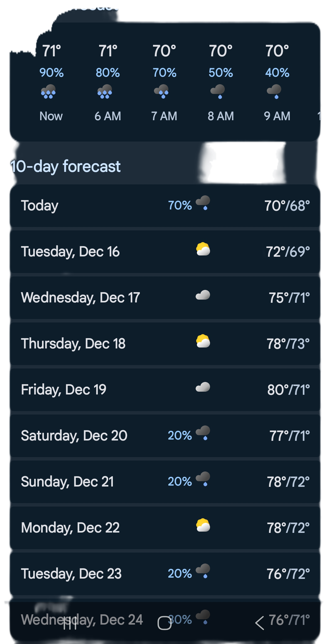The width and height of the screenshot is (327, 644).
Task: Expand the Today forecast row
Action: coord(94,206)
